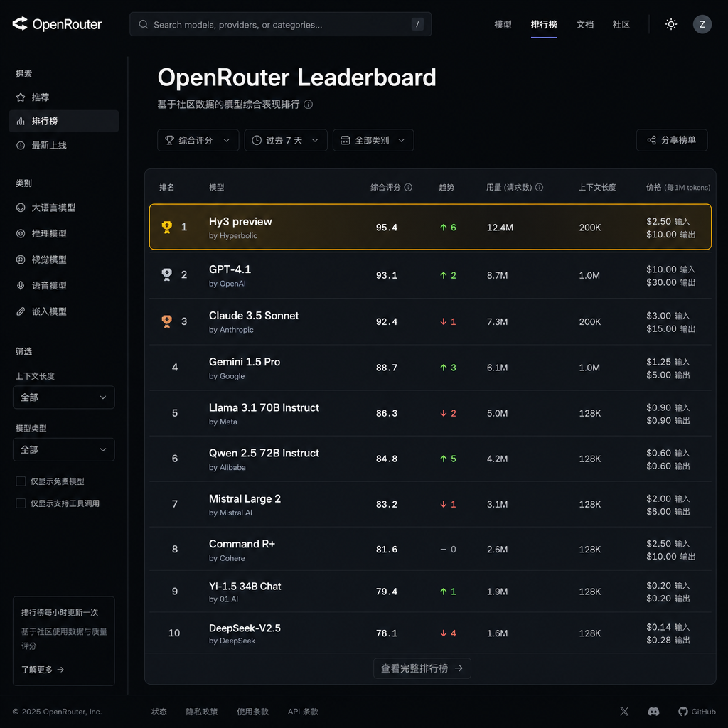Switch to the 社区 top nav tab

tap(621, 24)
